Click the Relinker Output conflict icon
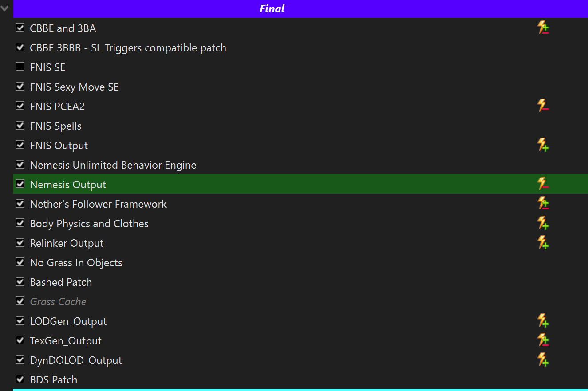This screenshot has height=391, width=588. [543, 242]
